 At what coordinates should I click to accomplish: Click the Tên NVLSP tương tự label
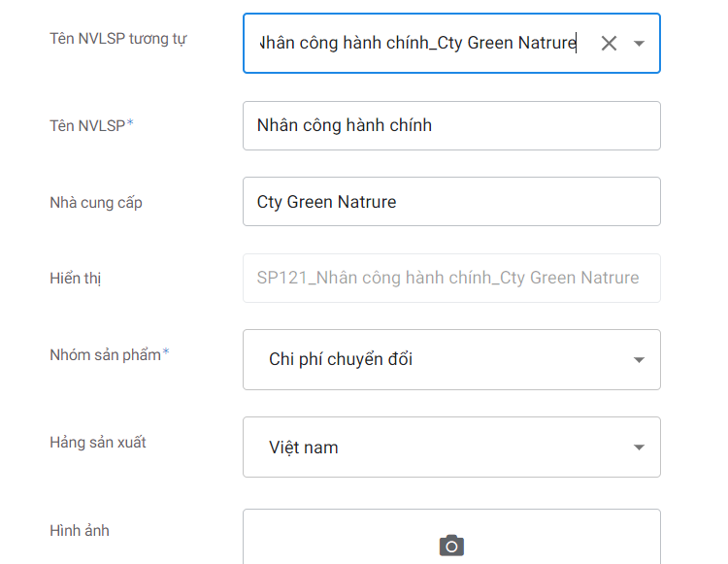[x=118, y=39]
